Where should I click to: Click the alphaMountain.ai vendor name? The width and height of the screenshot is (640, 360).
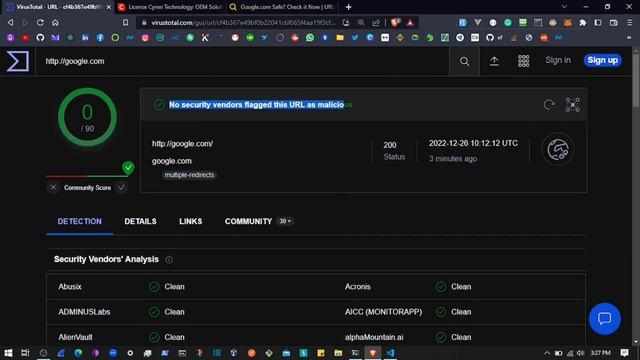[374, 337]
